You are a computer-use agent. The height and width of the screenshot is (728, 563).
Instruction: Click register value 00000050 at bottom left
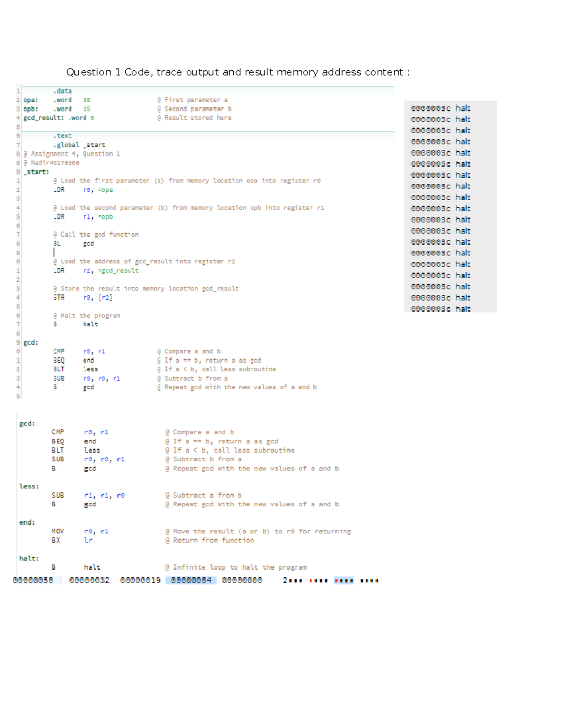pyautogui.click(x=33, y=580)
